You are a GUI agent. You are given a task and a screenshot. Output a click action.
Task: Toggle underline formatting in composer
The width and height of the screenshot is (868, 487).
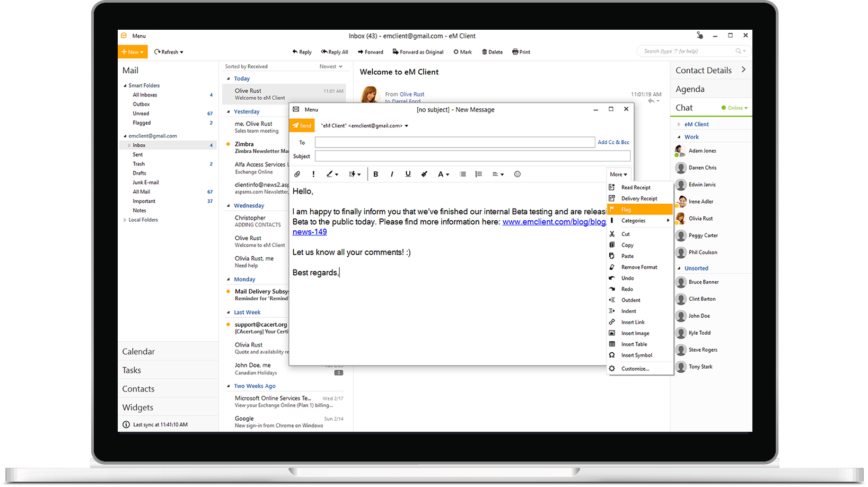click(x=408, y=174)
